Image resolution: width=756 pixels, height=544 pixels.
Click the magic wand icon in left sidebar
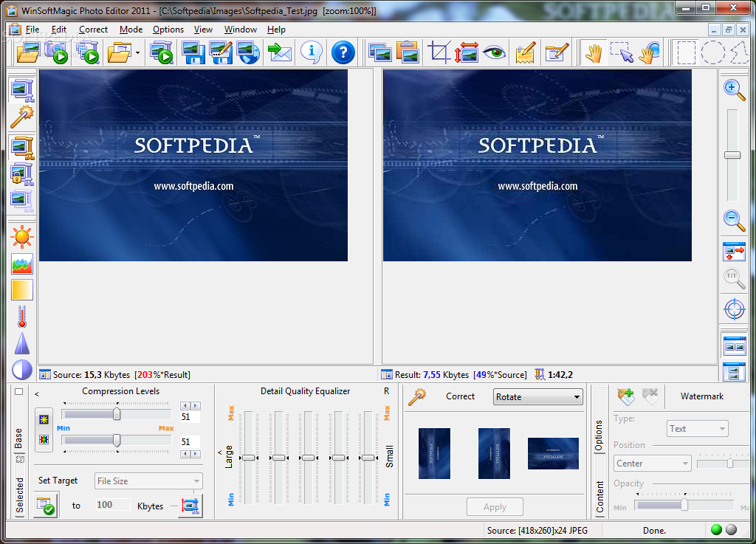tap(22, 117)
